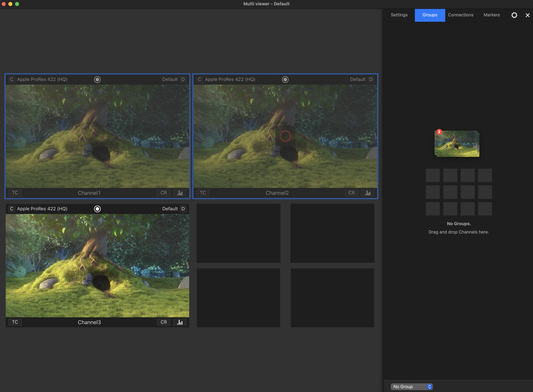Screen dimensions: 533x392
Task: Click the Channel1 name label
Action: pos(89,193)
